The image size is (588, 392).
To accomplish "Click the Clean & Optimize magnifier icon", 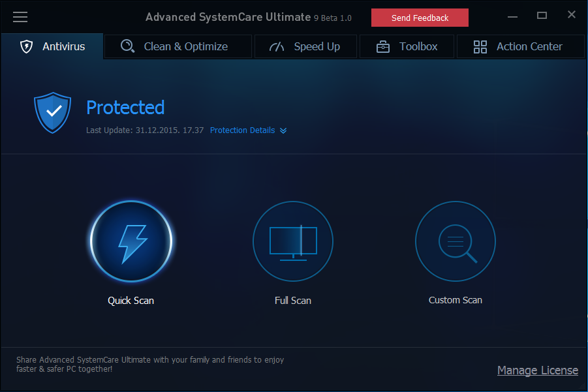I will point(127,46).
